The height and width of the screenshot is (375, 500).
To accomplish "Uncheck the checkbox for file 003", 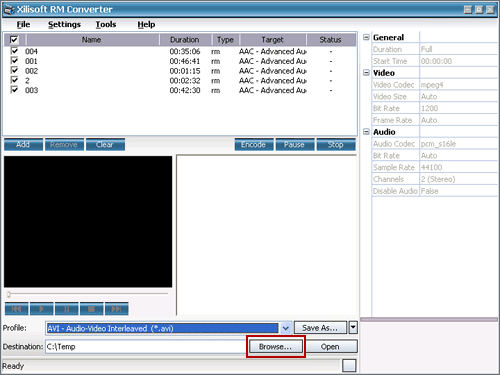I will (14, 90).
